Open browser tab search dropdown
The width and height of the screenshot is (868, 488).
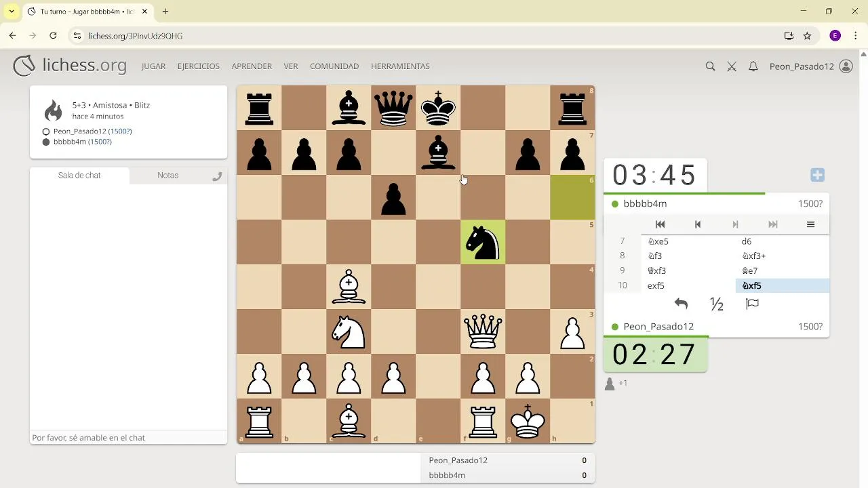[x=12, y=12]
